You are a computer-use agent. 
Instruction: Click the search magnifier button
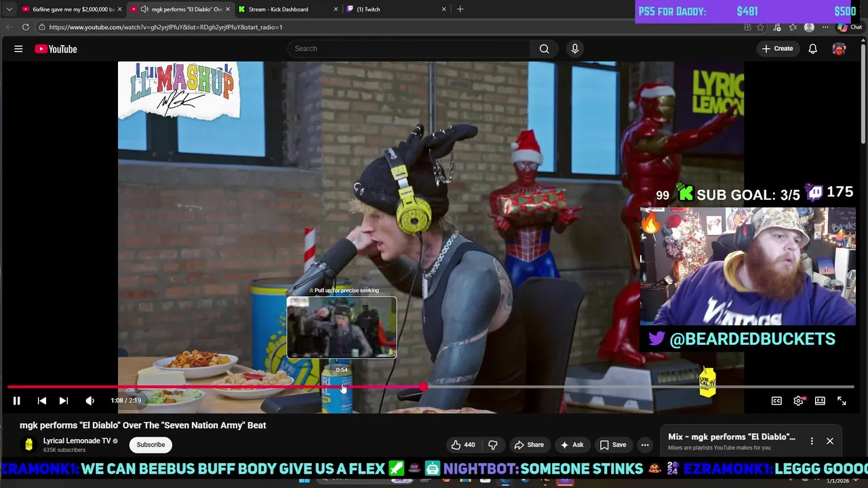tap(544, 49)
